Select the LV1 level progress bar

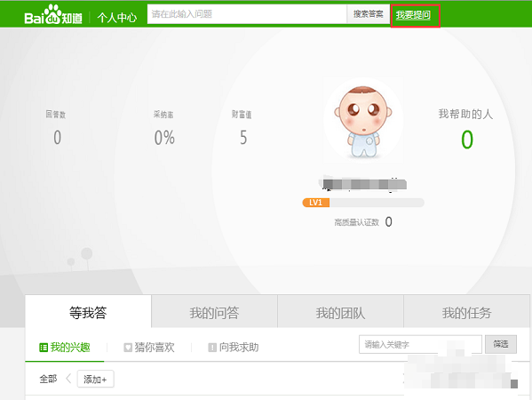click(x=363, y=203)
